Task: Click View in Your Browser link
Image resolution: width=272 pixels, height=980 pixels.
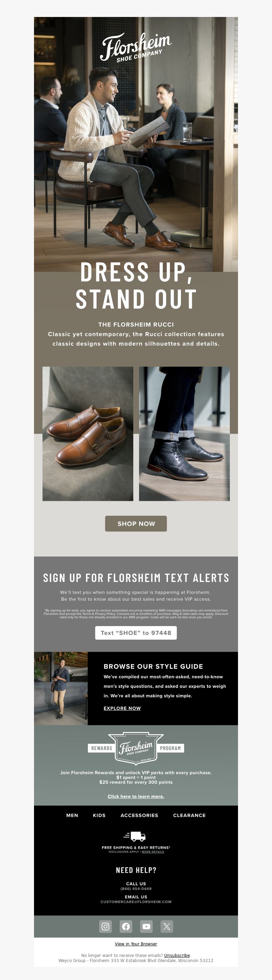Action: [136, 944]
